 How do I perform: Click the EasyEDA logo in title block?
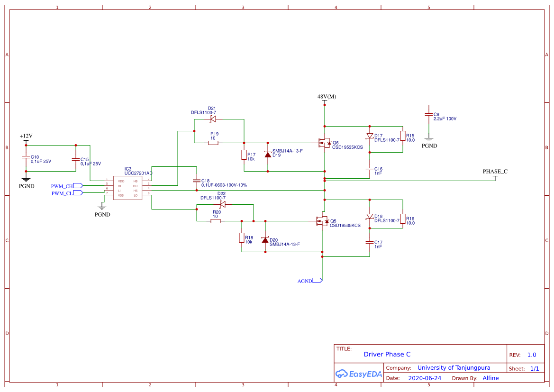click(x=359, y=374)
